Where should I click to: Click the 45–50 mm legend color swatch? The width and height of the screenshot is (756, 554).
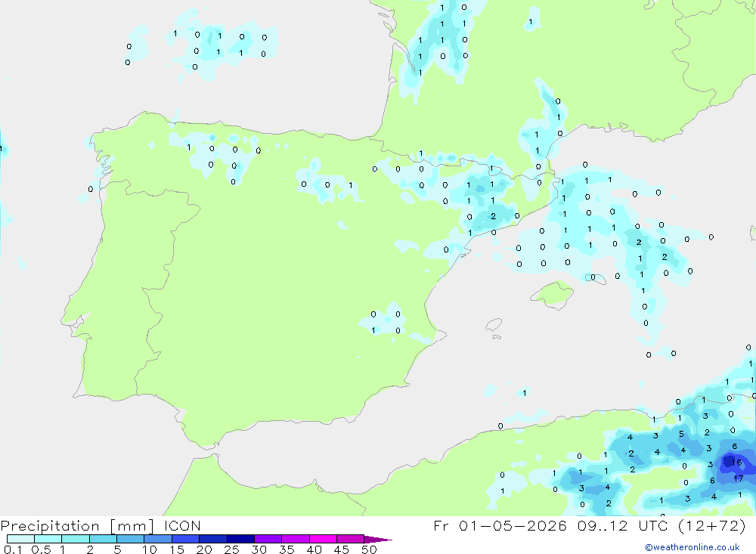(351, 539)
